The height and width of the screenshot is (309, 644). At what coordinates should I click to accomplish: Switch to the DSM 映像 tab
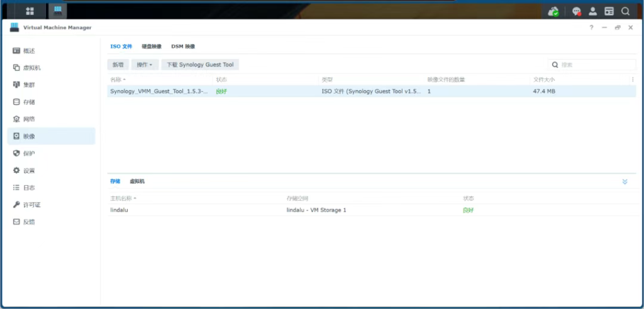click(x=183, y=46)
